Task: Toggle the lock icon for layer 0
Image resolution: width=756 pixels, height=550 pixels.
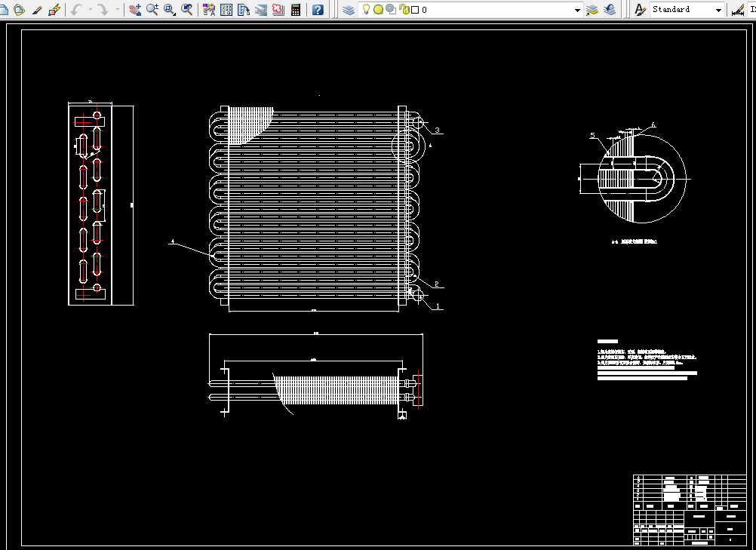Action: 404,9
